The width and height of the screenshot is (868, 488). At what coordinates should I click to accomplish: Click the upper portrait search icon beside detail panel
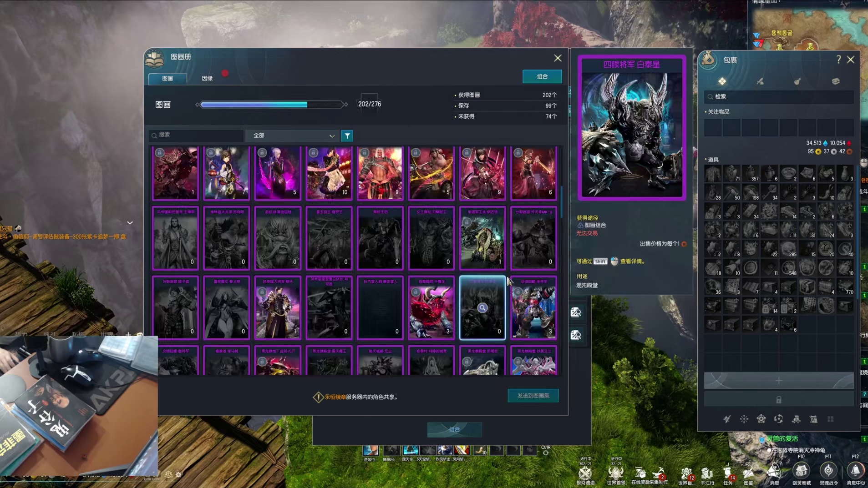pos(576,312)
